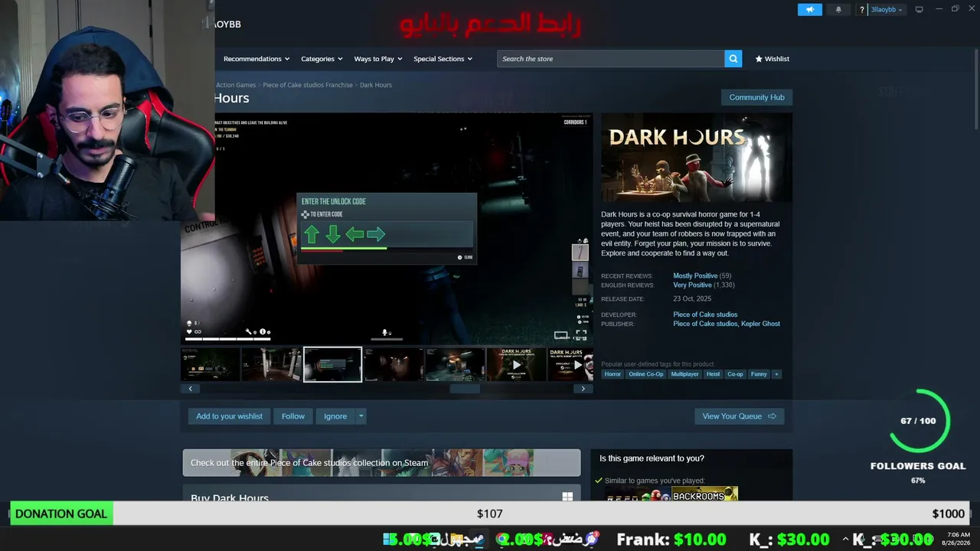Expand the Ways to Play menu
980x551 pixels.
[x=378, y=59]
